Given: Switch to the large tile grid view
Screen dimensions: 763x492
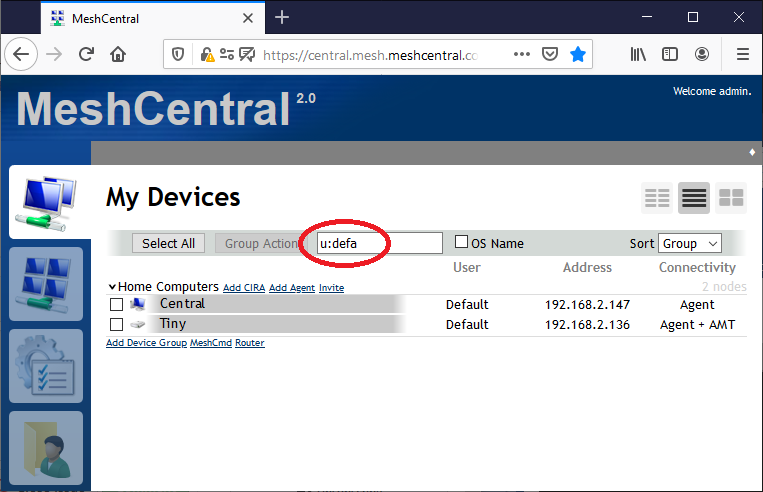Looking at the screenshot, I should 731,198.
